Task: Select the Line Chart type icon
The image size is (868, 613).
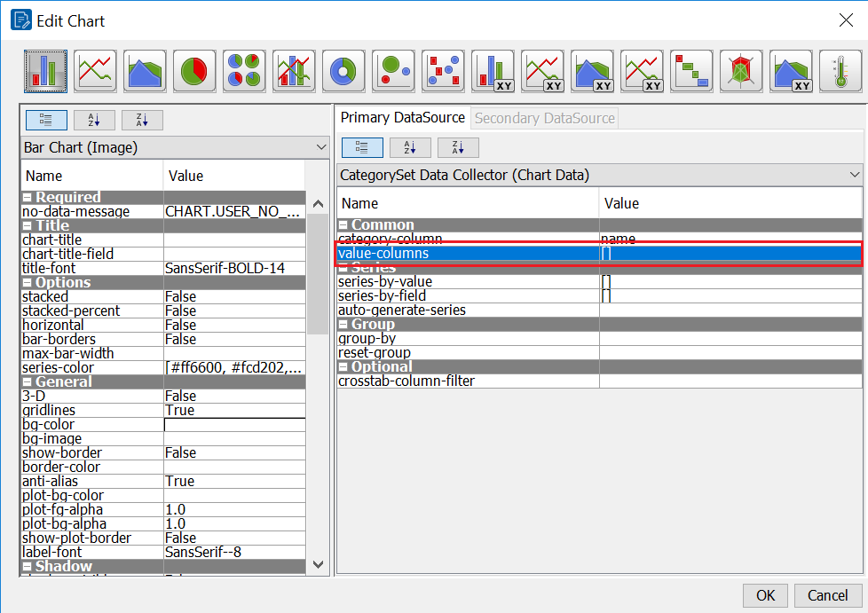Action: pos(94,71)
